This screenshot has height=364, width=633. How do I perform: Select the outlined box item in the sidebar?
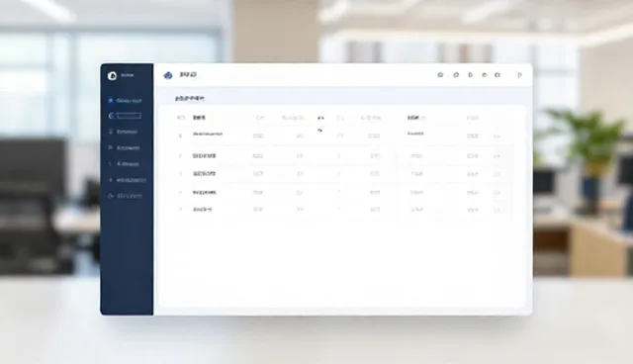click(x=129, y=116)
